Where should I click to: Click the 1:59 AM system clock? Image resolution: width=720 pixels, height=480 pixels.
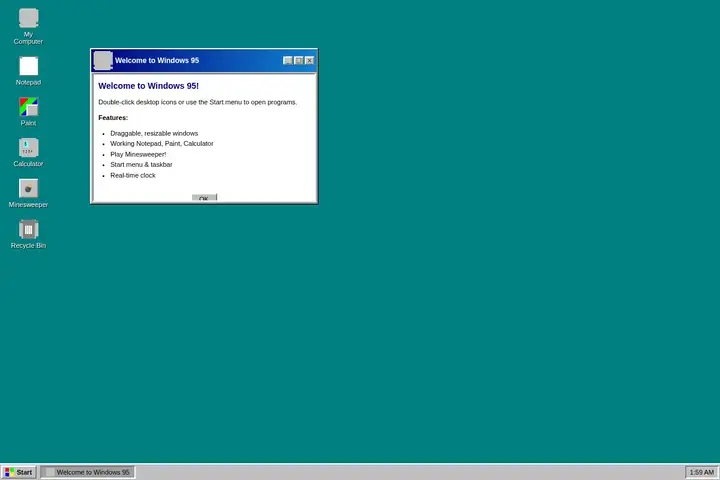[x=702, y=472]
